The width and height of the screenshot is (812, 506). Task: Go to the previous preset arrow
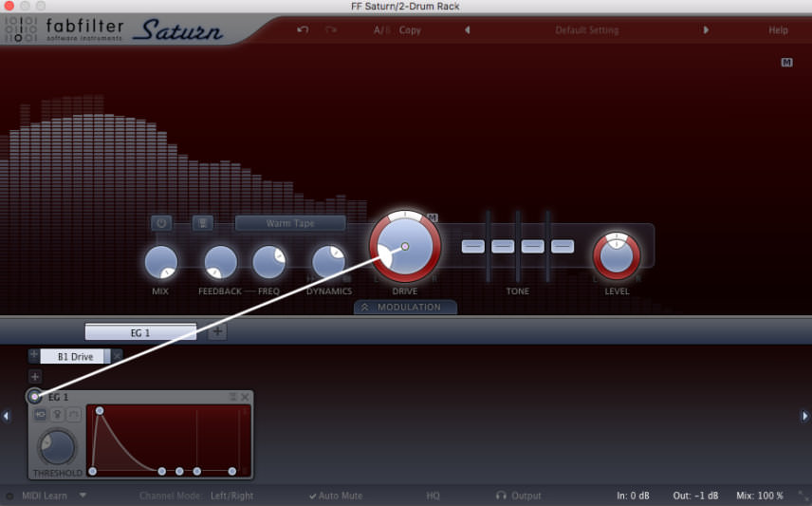pyautogui.click(x=467, y=30)
